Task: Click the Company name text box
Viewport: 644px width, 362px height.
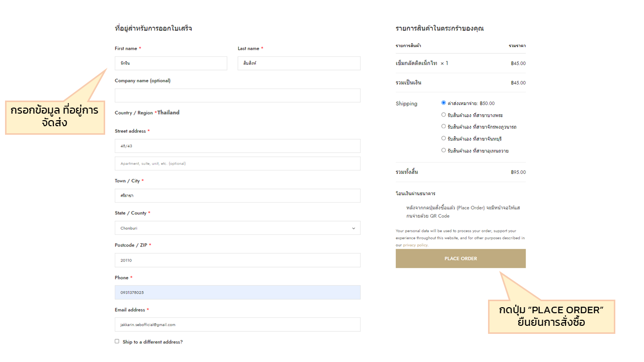Action: [237, 96]
